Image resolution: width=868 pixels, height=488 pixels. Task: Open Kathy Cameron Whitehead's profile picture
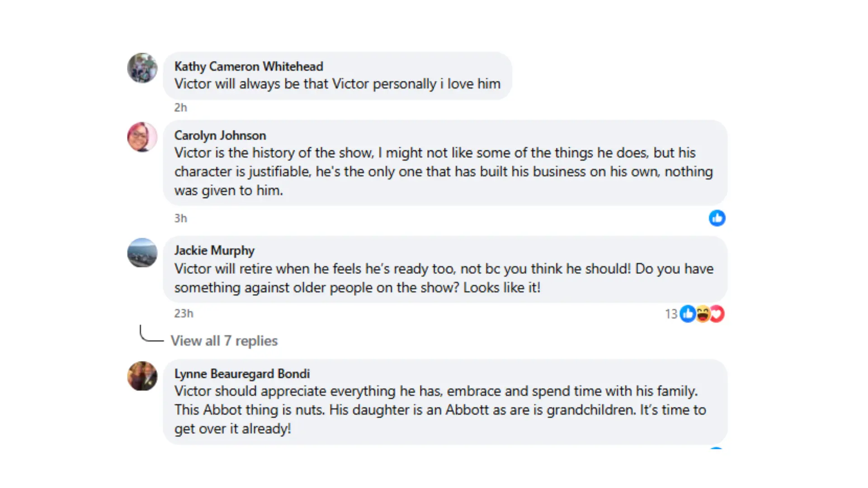pos(142,68)
